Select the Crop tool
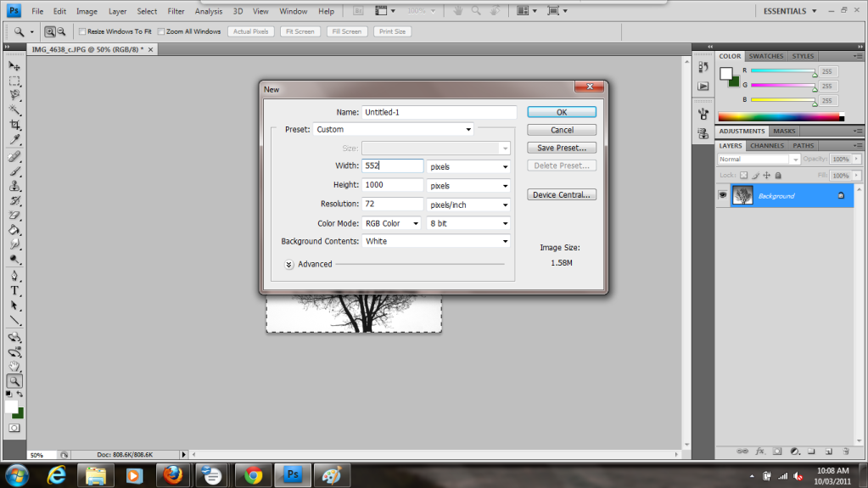868x488 pixels. [x=14, y=126]
